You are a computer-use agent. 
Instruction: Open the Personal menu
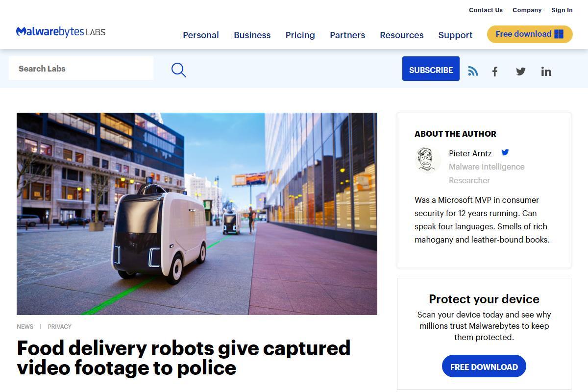[201, 35]
